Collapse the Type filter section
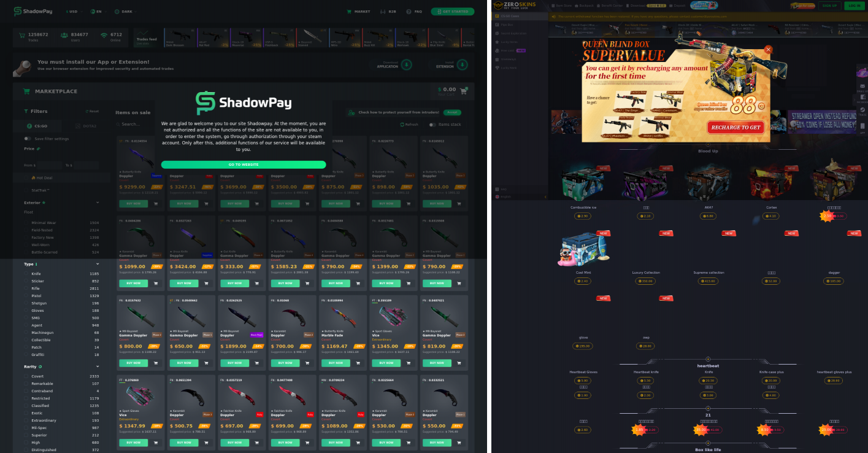This screenshot has height=453, width=868. pos(98,264)
